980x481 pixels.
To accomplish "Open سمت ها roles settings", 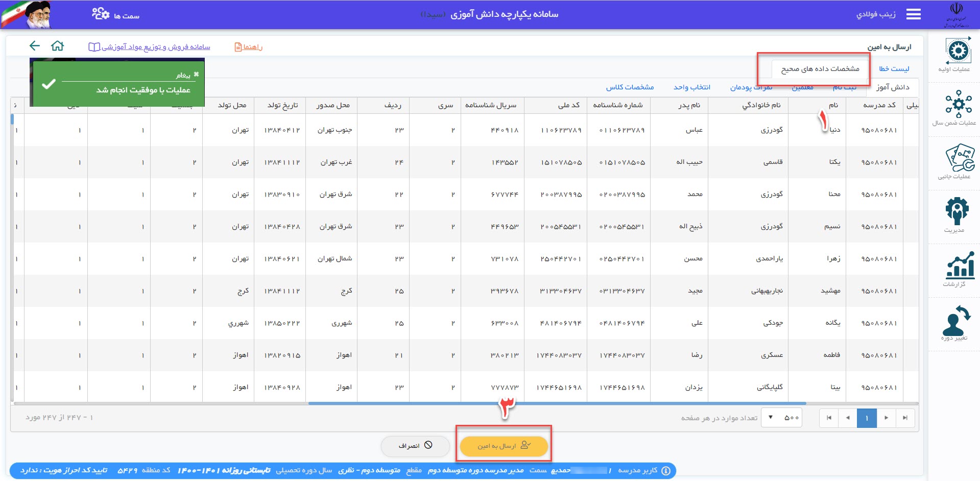I will tap(115, 15).
